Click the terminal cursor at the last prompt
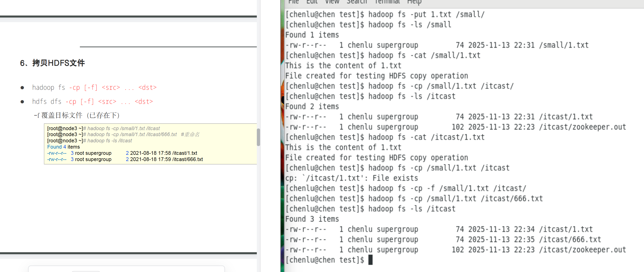This screenshot has width=644, height=272. click(370, 260)
